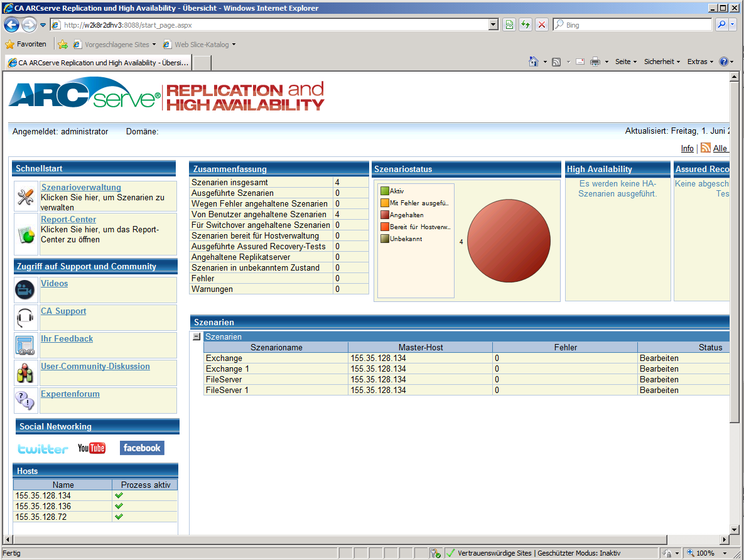Click the CA Support headset icon
The image size is (744, 560).
tap(25, 318)
